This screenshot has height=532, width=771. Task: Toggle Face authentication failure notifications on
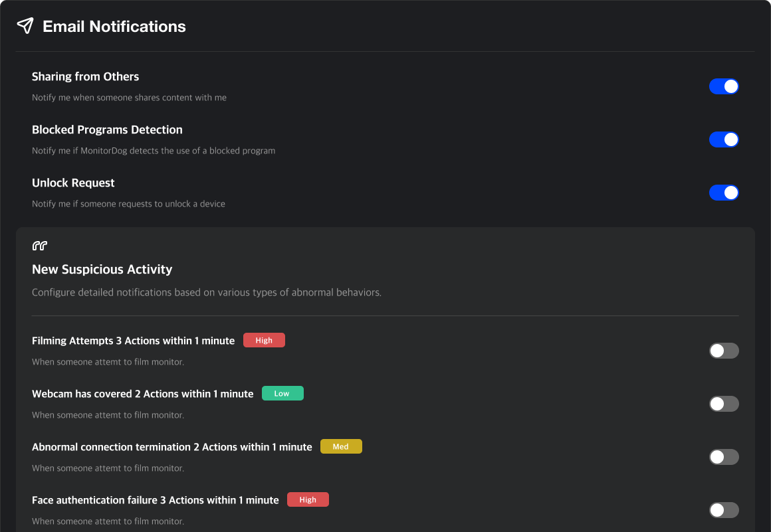click(x=724, y=510)
